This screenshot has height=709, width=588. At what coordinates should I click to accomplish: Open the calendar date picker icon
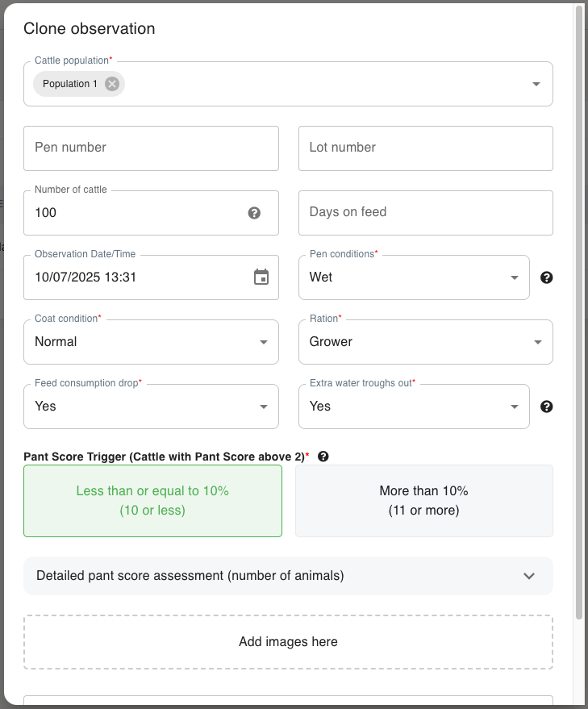261,277
